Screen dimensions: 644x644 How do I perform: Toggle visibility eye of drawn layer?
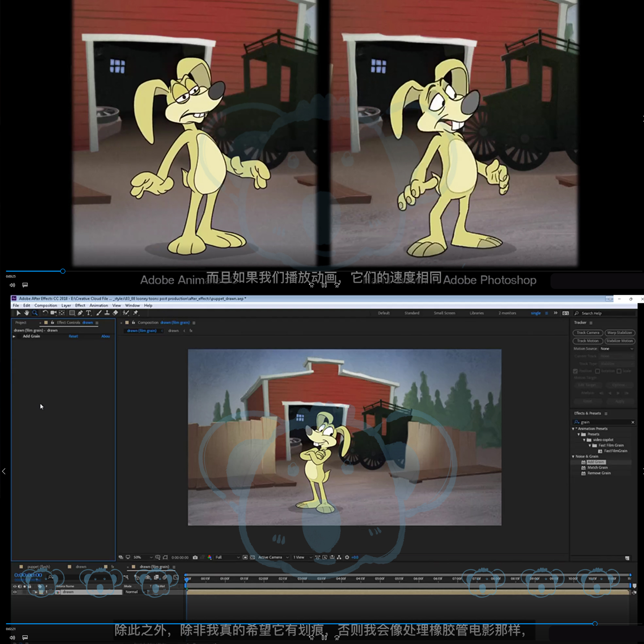[15, 592]
